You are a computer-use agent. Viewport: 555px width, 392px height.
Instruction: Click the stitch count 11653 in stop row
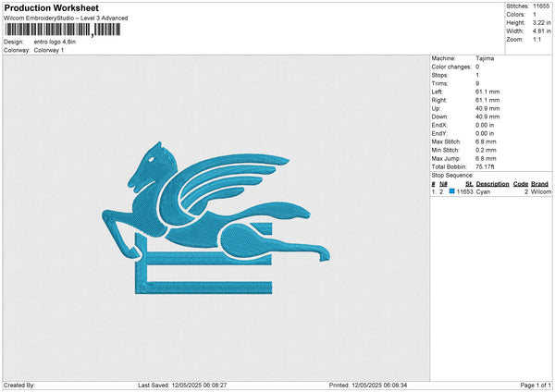pos(464,191)
